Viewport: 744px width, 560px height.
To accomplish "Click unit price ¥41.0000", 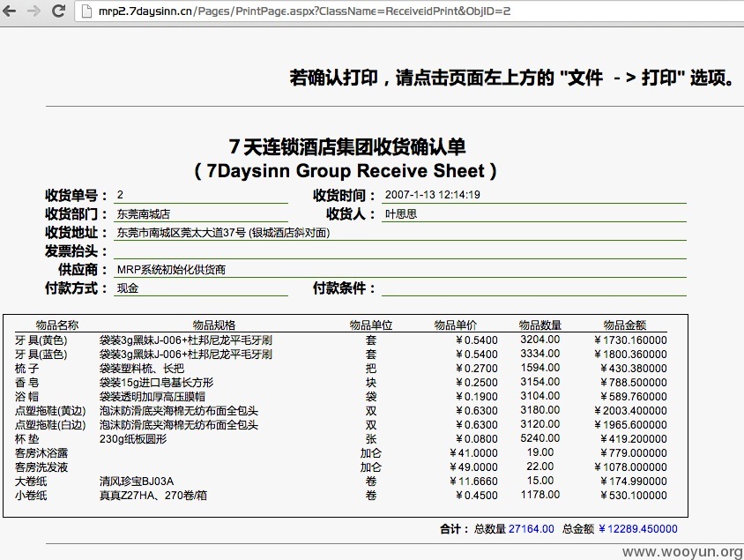I will pyautogui.click(x=473, y=453).
